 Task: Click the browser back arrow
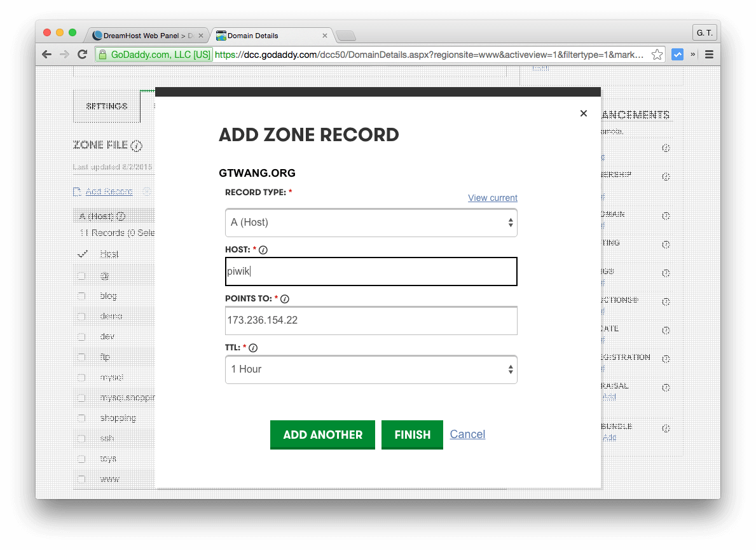(x=46, y=55)
